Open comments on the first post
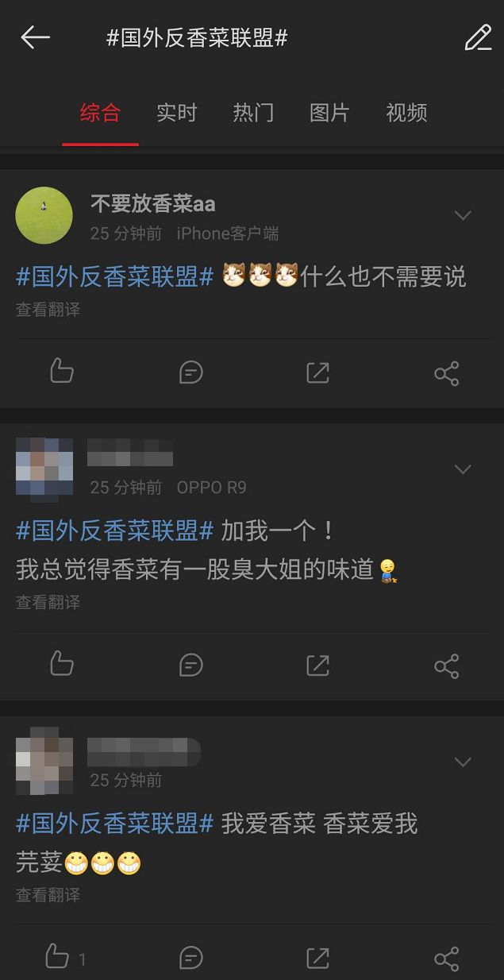 (190, 372)
